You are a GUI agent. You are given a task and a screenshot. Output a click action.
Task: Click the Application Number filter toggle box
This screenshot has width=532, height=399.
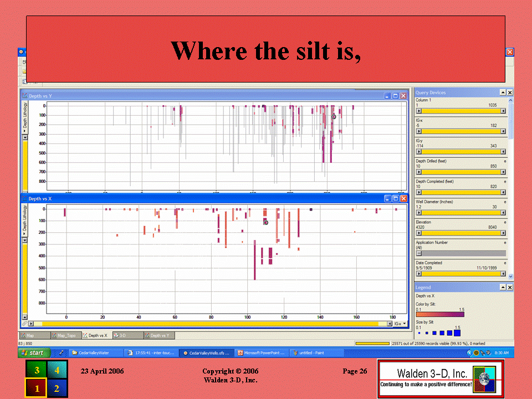(x=419, y=253)
